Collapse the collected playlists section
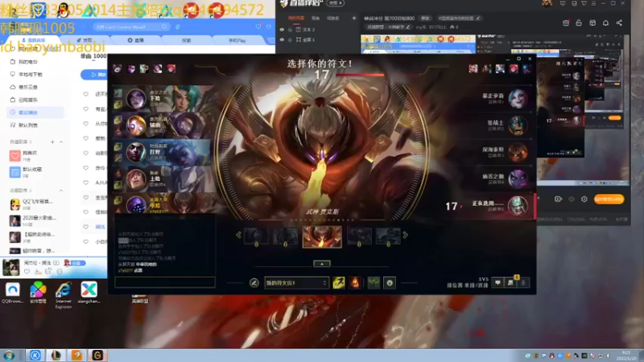This screenshot has width=644, height=362. coord(61,191)
